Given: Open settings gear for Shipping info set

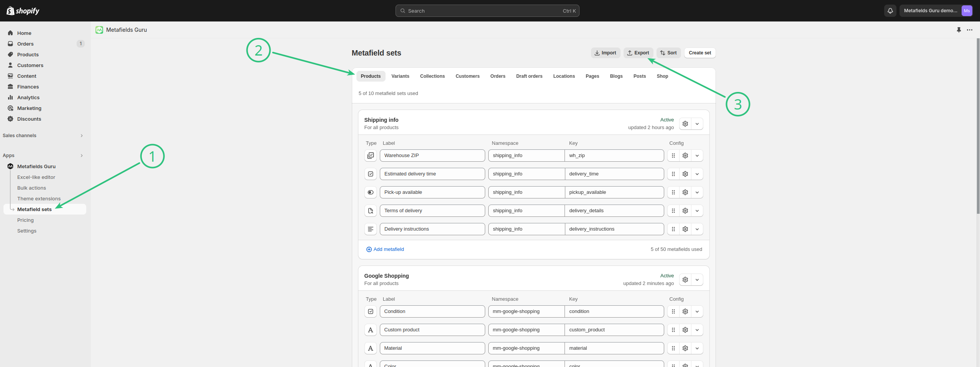Looking at the screenshot, I should [685, 124].
